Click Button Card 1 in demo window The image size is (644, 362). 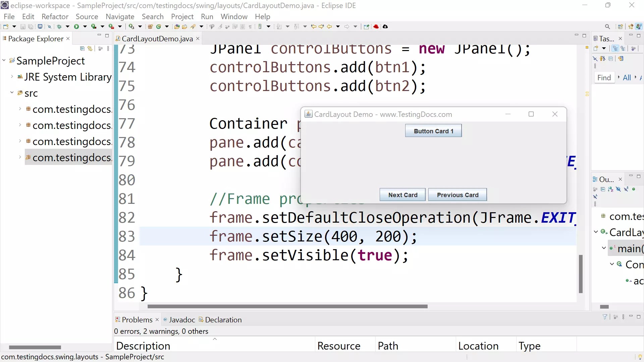pos(433,131)
